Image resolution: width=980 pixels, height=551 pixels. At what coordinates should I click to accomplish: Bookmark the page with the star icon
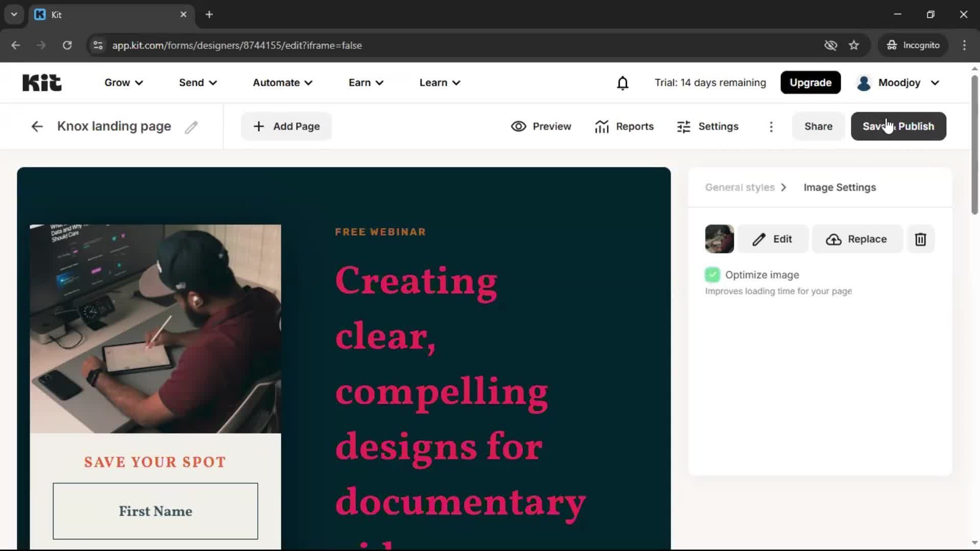(x=854, y=45)
